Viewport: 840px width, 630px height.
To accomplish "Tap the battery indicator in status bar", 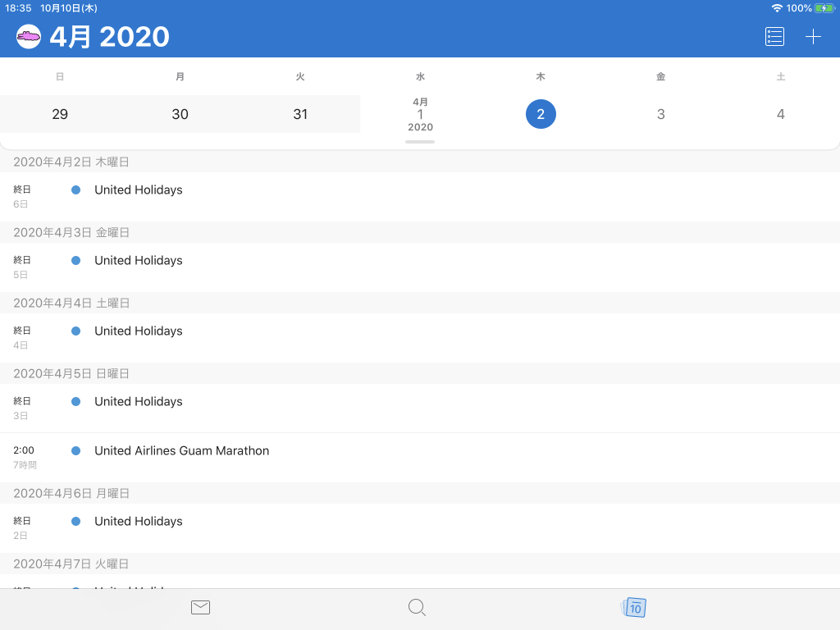I will (824, 8).
